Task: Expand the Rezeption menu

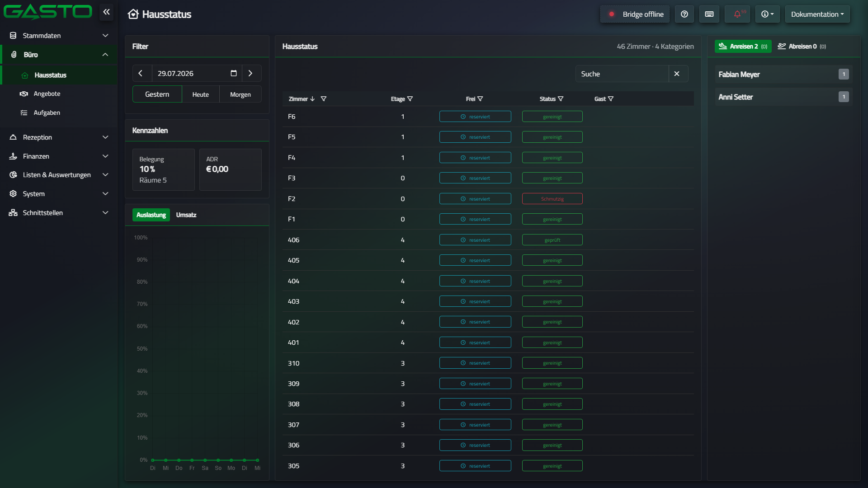Action: click(59, 137)
